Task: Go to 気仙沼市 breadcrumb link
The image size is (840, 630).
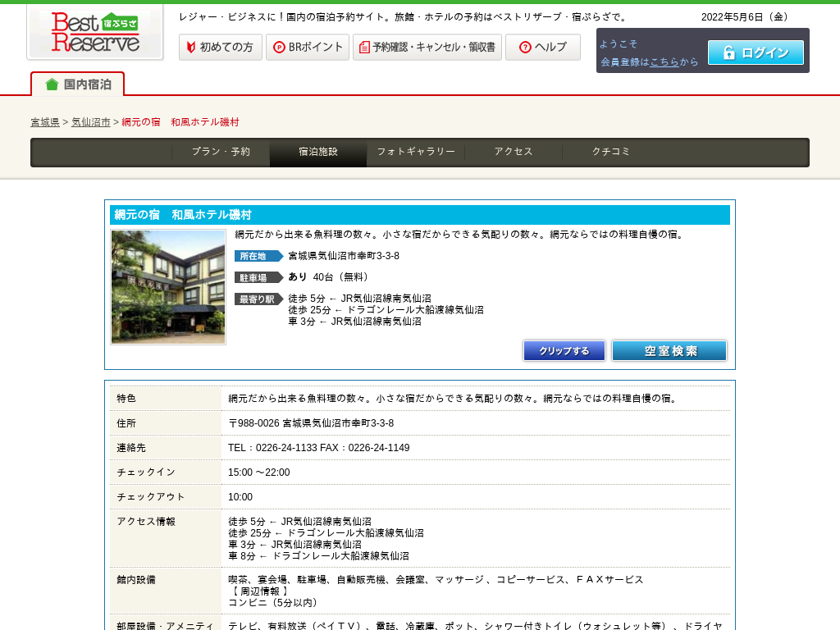Action: pos(90,122)
